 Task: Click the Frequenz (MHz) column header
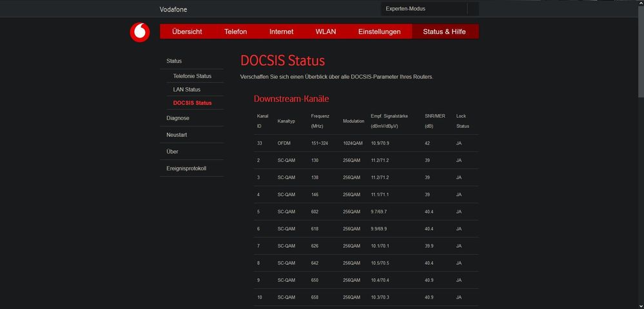[x=320, y=121]
